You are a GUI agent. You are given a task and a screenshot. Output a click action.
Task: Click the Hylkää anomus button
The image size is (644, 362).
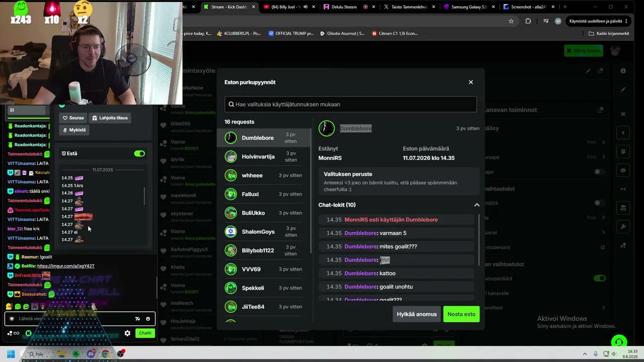click(417, 314)
